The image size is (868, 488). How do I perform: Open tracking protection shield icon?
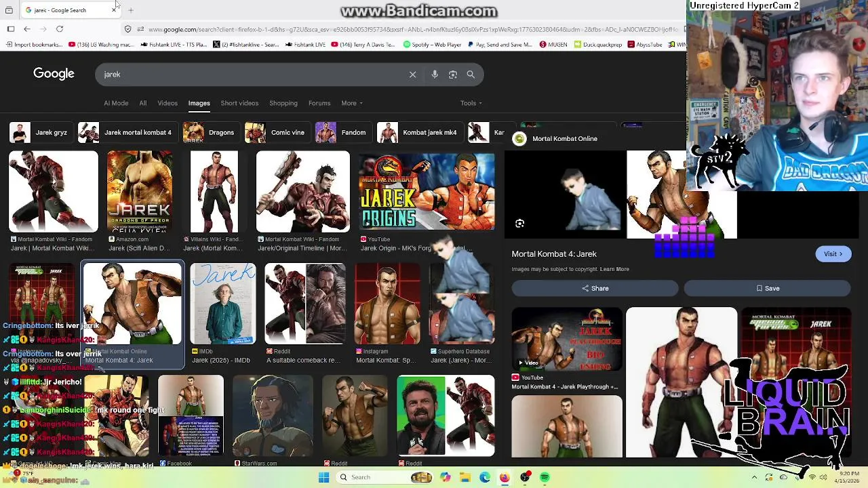[x=127, y=29]
